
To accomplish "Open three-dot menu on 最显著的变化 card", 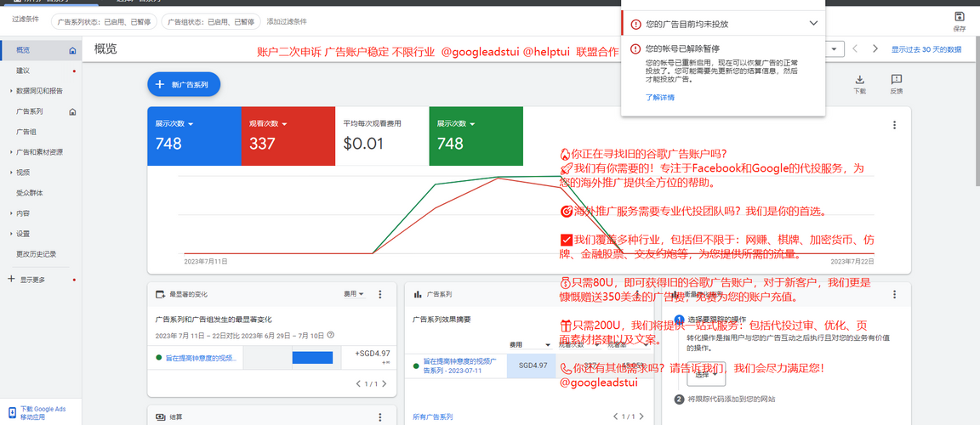I will pos(380,294).
